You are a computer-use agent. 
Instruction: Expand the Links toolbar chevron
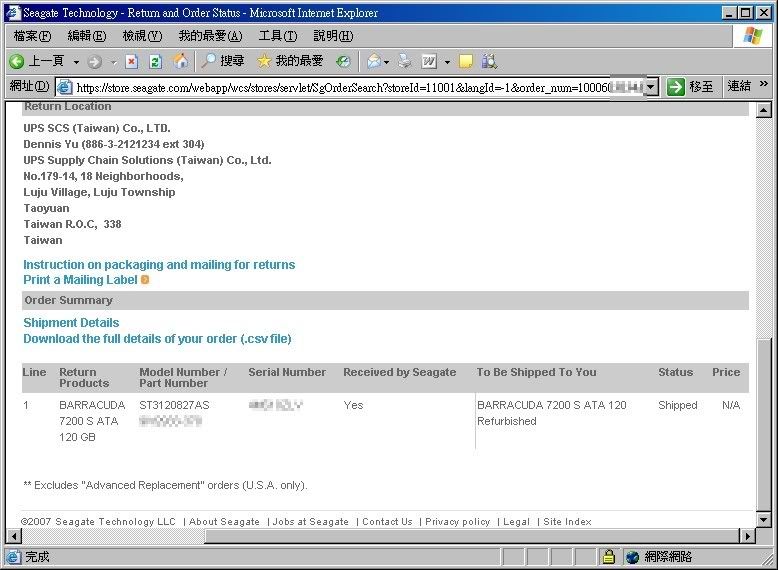pyautogui.click(x=764, y=84)
